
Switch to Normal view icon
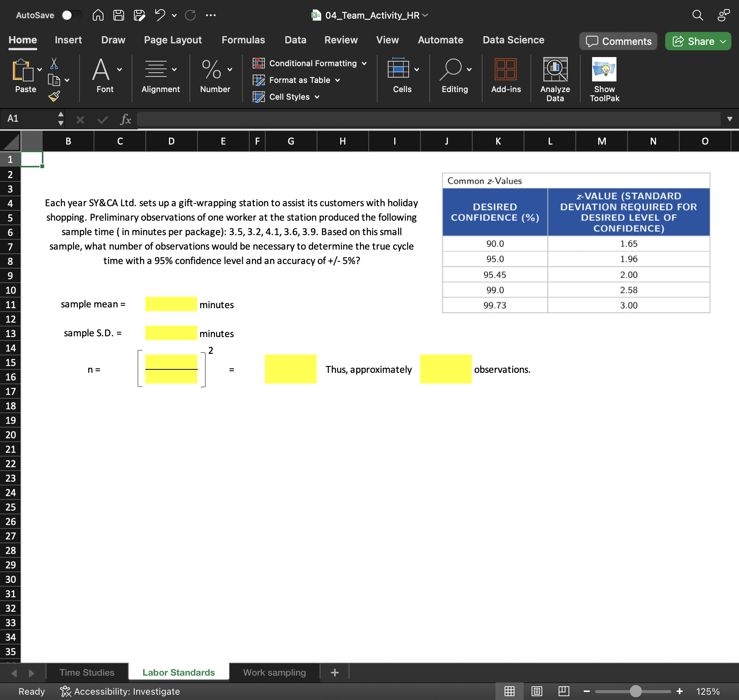pos(510,691)
